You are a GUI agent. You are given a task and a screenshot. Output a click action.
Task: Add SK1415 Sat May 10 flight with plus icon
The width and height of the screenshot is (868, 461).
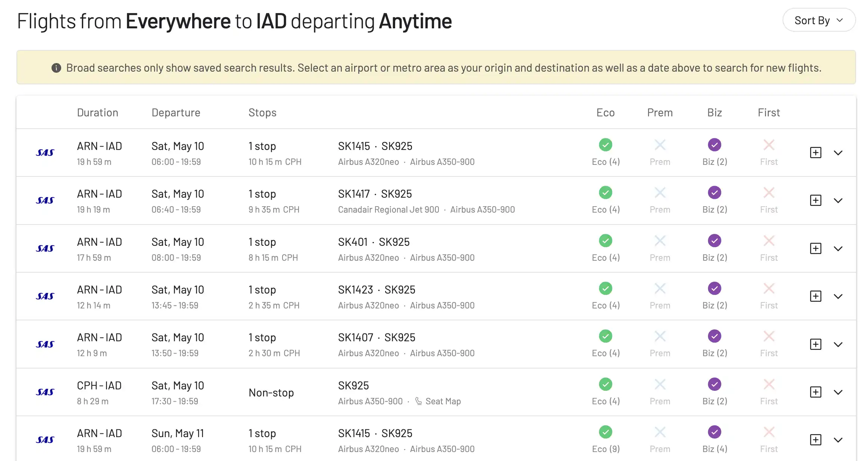(x=815, y=153)
